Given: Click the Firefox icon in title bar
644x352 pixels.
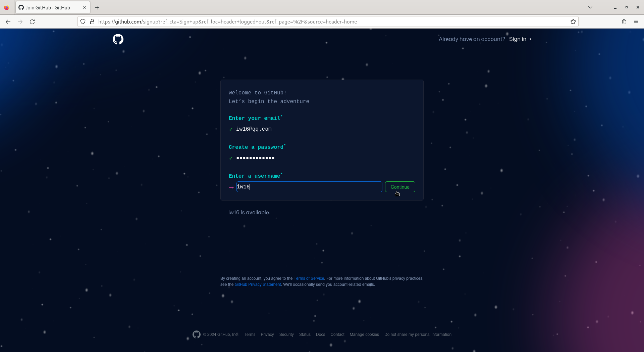Looking at the screenshot, I should point(6,7).
